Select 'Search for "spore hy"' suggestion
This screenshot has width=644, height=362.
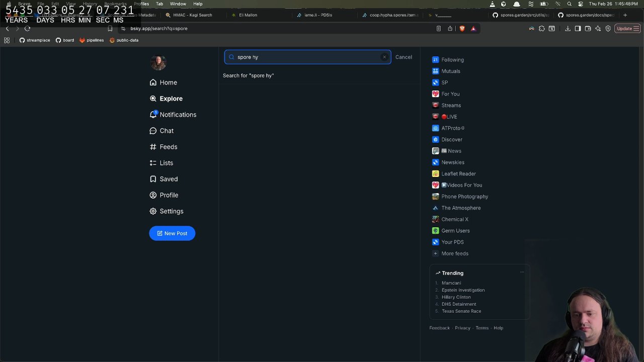point(249,75)
